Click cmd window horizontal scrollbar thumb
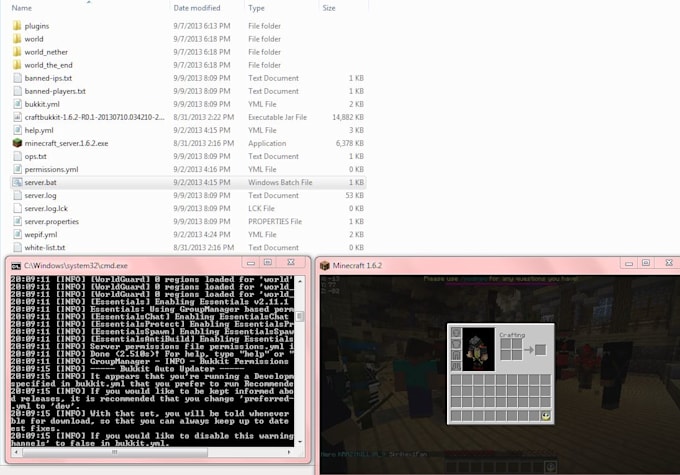This screenshot has height=475, width=680. pyautogui.click(x=114, y=452)
